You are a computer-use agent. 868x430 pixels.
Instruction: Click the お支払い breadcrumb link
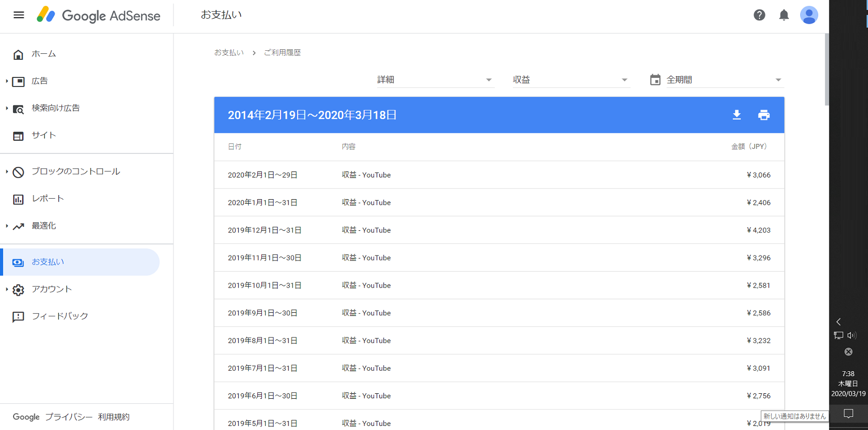[x=229, y=53]
